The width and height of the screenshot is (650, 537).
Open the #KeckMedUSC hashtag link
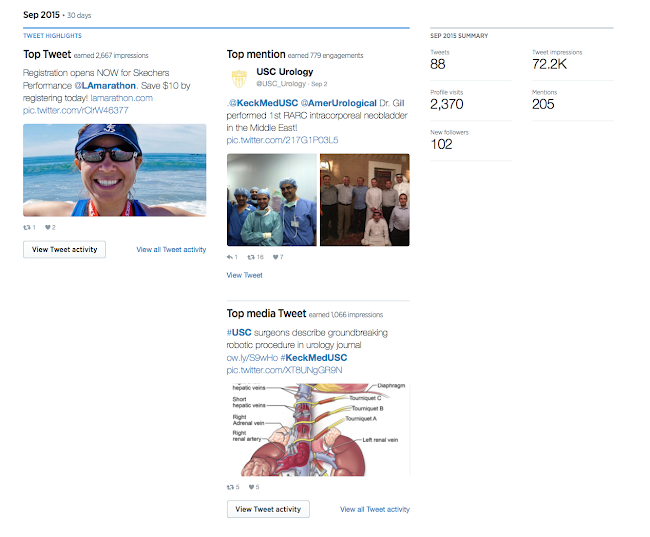point(314,357)
